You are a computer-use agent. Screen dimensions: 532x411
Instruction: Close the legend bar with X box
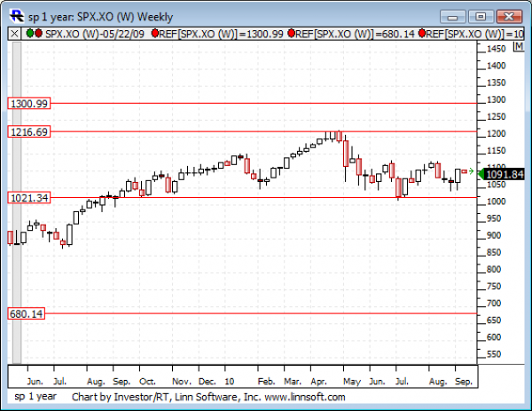click(14, 34)
